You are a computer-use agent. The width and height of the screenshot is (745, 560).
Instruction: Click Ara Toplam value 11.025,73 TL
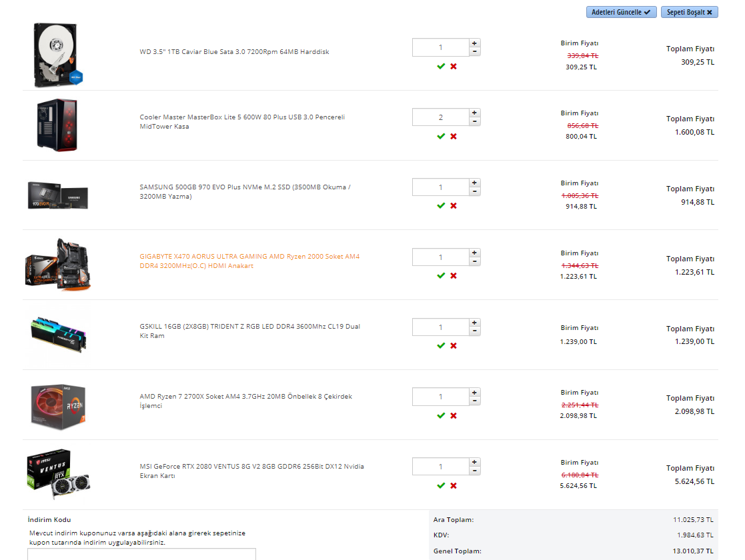pyautogui.click(x=693, y=519)
